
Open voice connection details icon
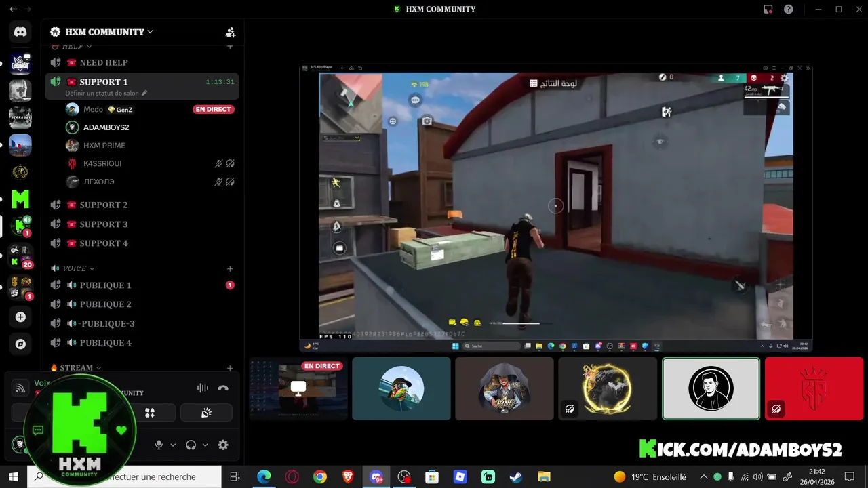click(x=21, y=388)
